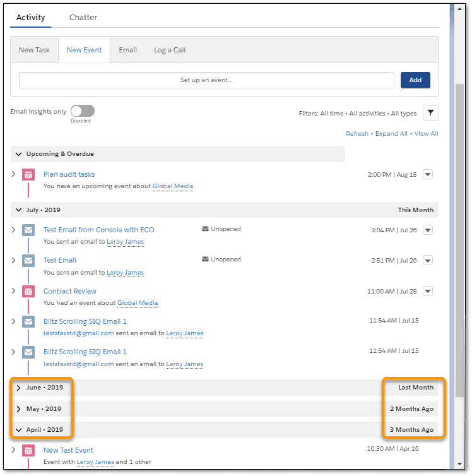This screenshot has width=472, height=476.
Task: Click Global Media link under Contract Review
Action: [x=138, y=303]
